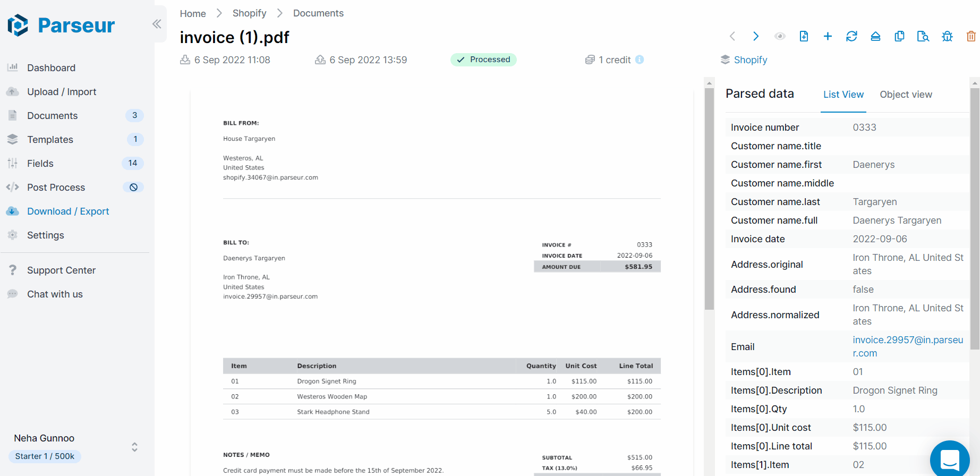
Task: Click the Upload cloud icon
Action: coord(13,91)
